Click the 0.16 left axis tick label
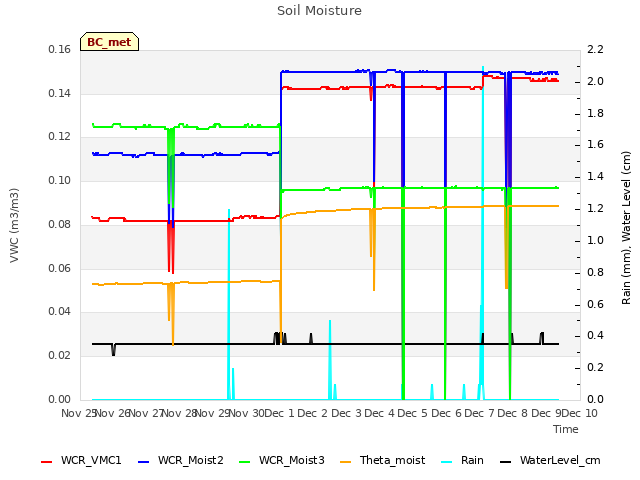The image size is (640, 480). tap(60, 50)
